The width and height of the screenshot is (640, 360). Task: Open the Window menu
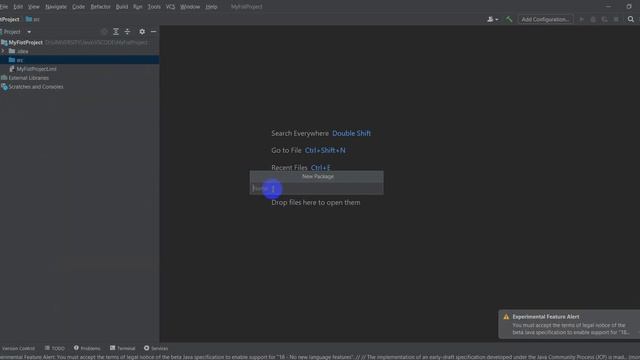pos(190,7)
